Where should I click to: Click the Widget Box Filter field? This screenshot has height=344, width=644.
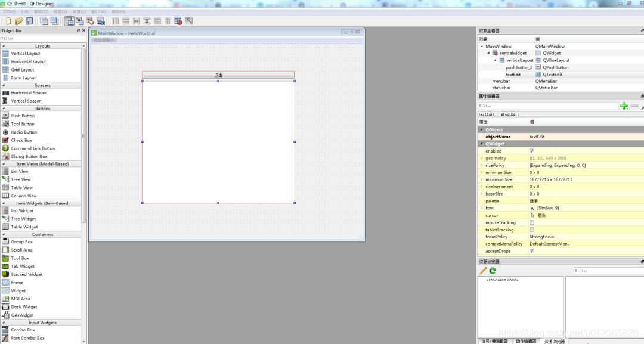pos(43,38)
